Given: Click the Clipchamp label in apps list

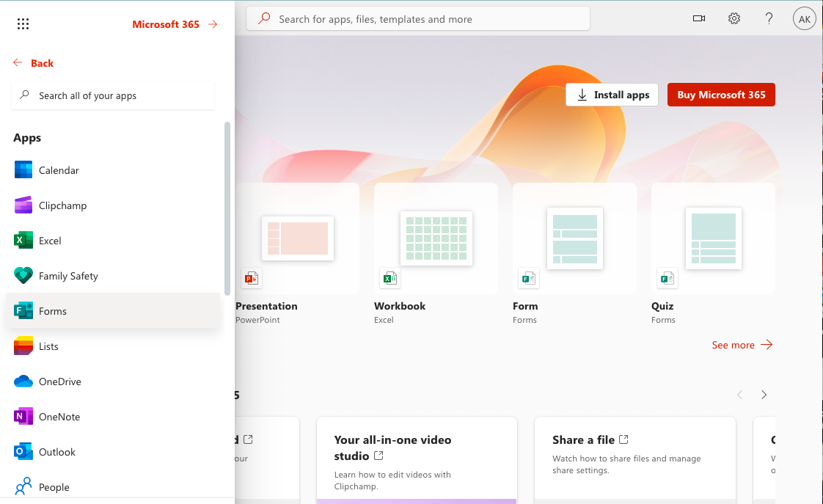Looking at the screenshot, I should click(63, 205).
